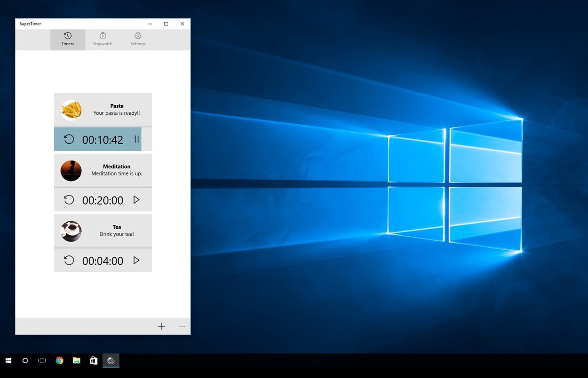Open the Settings tab
The width and height of the screenshot is (588, 378).
(x=137, y=38)
